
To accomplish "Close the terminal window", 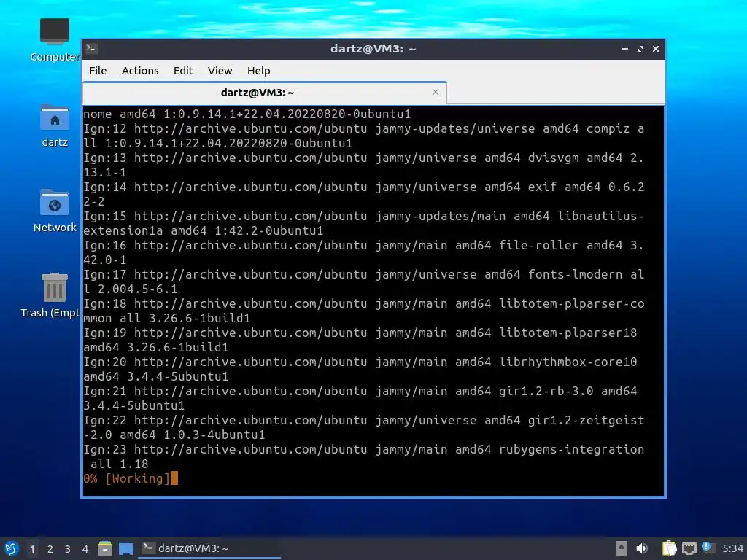I will click(x=656, y=49).
